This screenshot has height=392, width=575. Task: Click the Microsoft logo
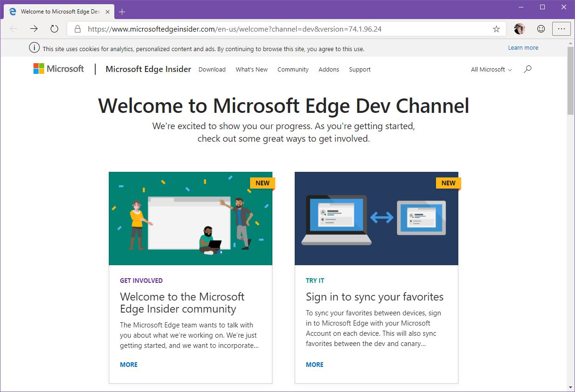point(59,69)
